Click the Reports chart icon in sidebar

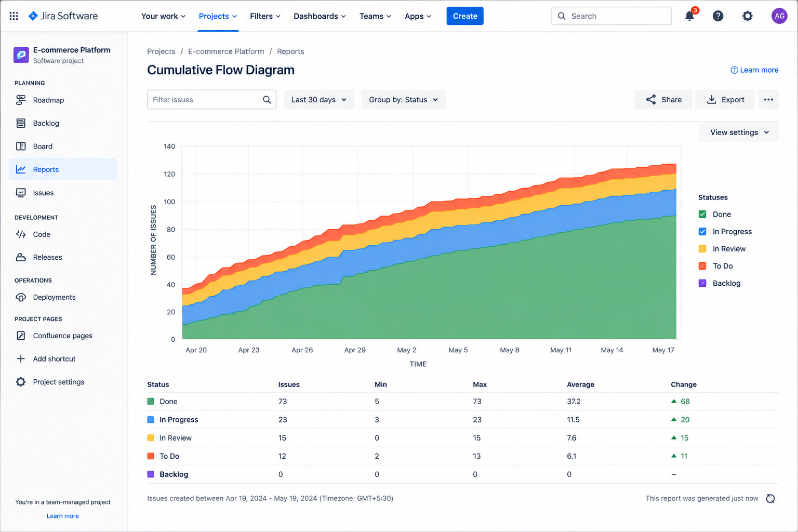(x=21, y=169)
